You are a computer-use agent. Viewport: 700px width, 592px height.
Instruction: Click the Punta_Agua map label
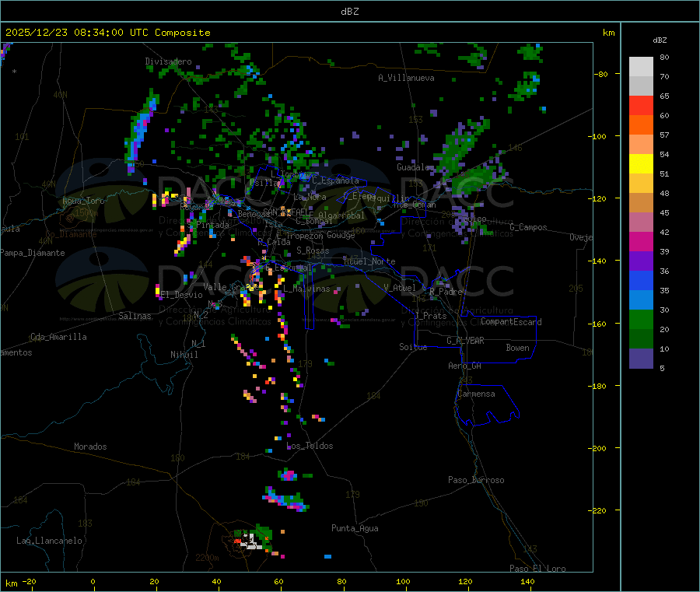355,528
